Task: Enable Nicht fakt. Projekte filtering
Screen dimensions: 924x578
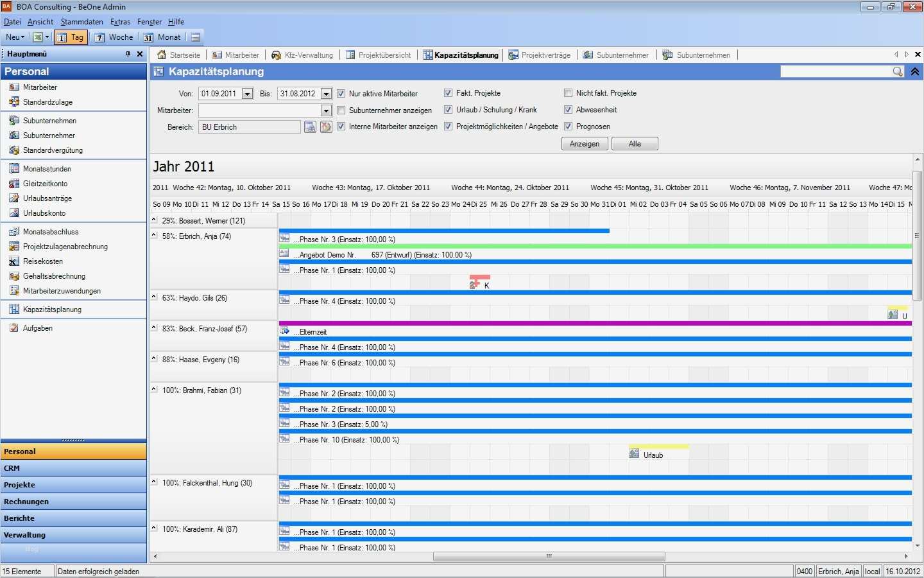Action: (568, 92)
